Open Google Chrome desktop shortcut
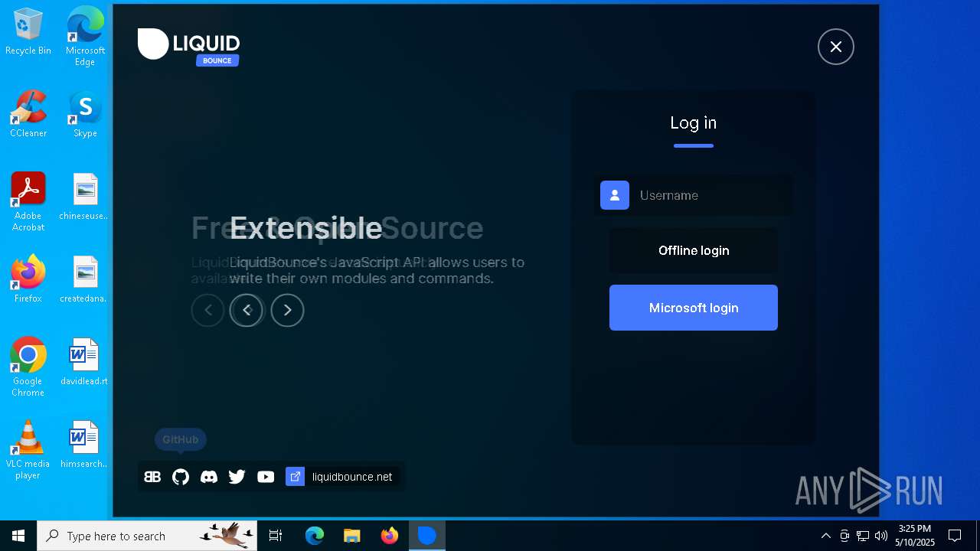 click(x=28, y=367)
